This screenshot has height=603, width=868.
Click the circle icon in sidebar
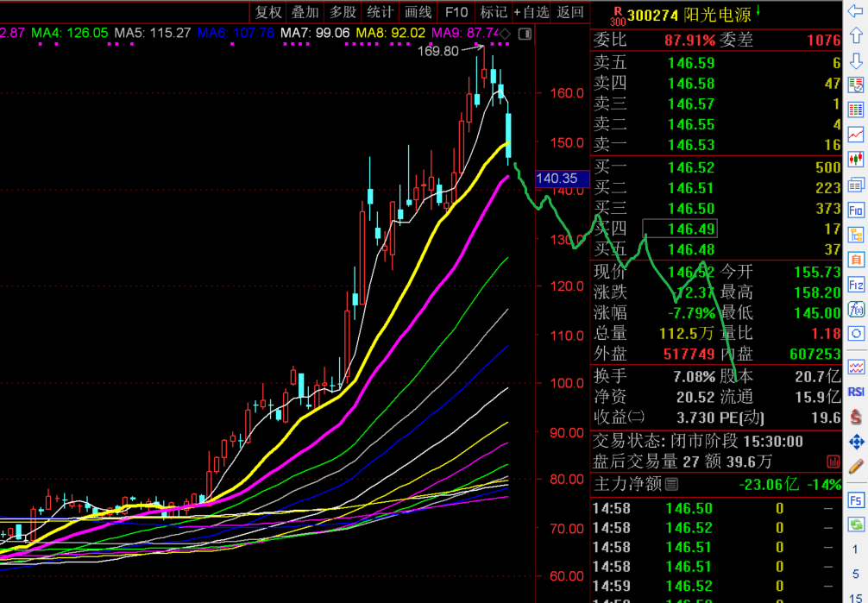click(x=856, y=334)
